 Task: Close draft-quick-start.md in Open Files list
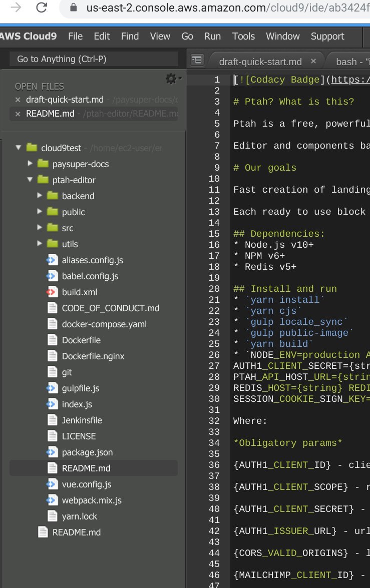pos(18,100)
